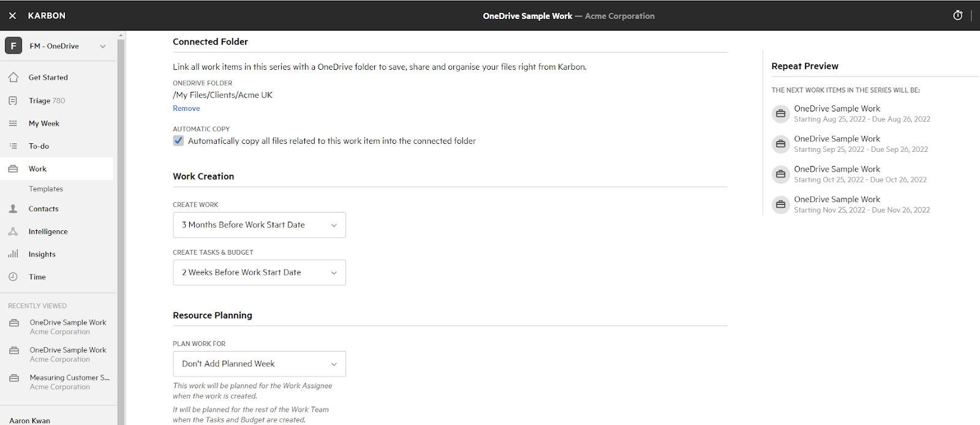
Task: Click briefcase icon for Aug 25, 2022 preview
Action: coord(780,113)
